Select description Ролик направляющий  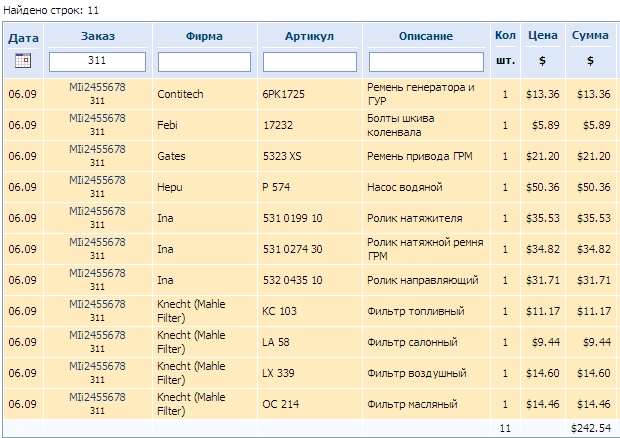pos(423,280)
